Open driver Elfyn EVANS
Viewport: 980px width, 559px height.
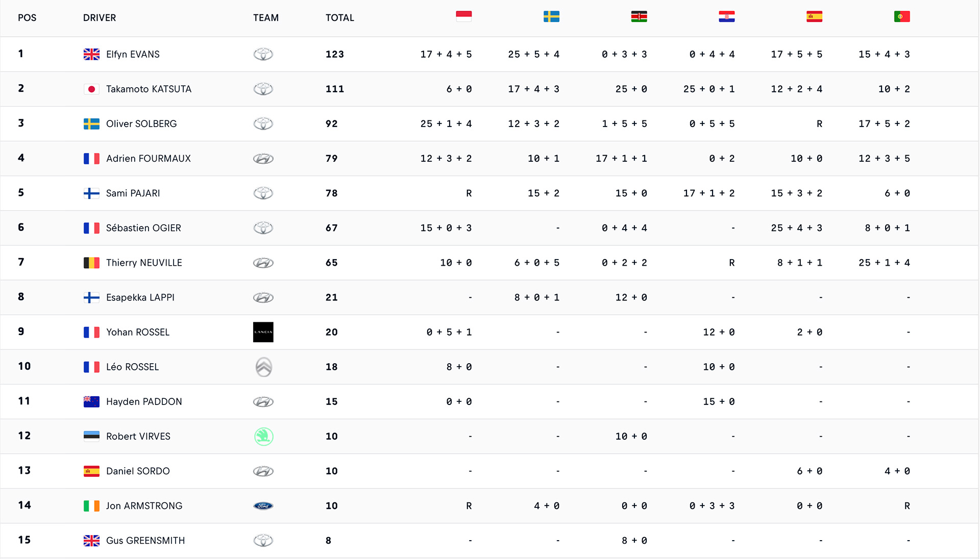133,54
